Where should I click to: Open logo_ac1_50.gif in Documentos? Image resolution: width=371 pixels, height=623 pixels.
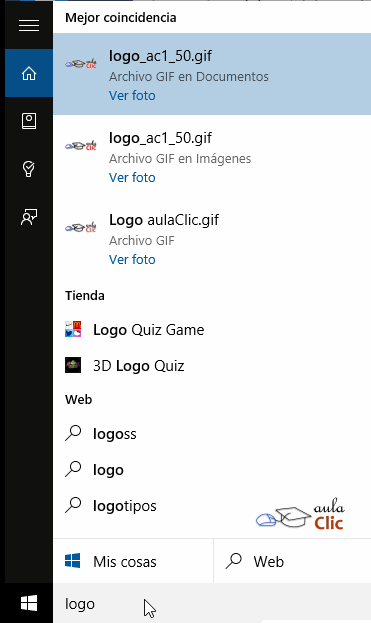(x=212, y=74)
